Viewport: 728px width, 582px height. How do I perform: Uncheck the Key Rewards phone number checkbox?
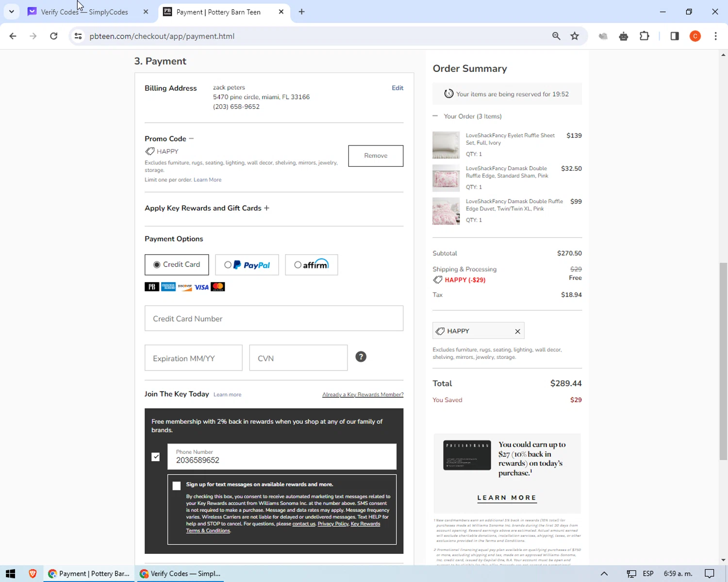[155, 457]
